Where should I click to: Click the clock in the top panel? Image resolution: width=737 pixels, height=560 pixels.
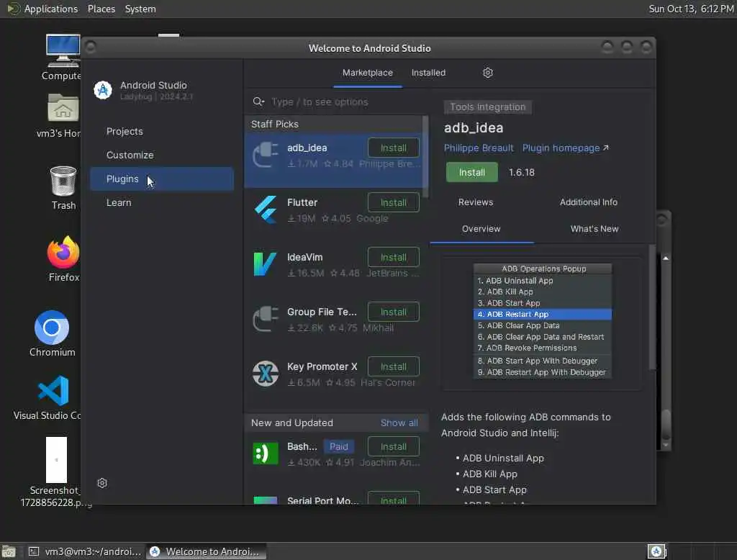(691, 9)
